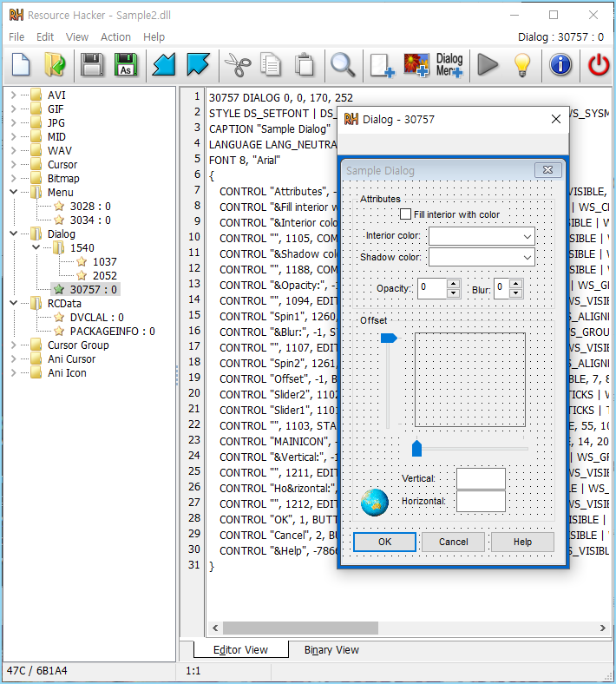Image resolution: width=616 pixels, height=684 pixels.
Task: Collapse the Menu folder node
Action: click(x=14, y=192)
